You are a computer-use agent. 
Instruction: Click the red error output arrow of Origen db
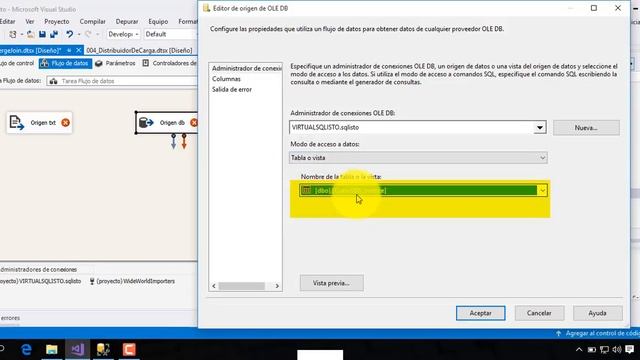pyautogui.click(x=184, y=141)
